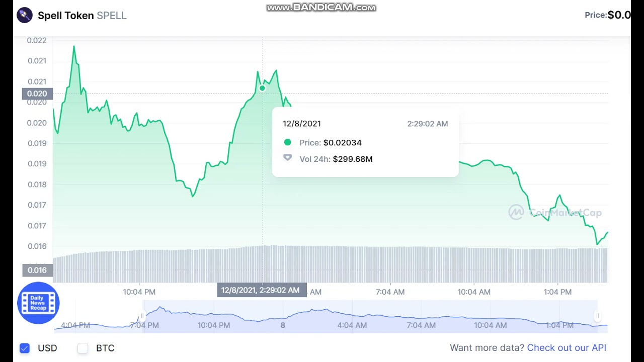Viewport: 644px width, 362px height.
Task: Click the 4:04 PM label in the navigator
Action: point(75,325)
